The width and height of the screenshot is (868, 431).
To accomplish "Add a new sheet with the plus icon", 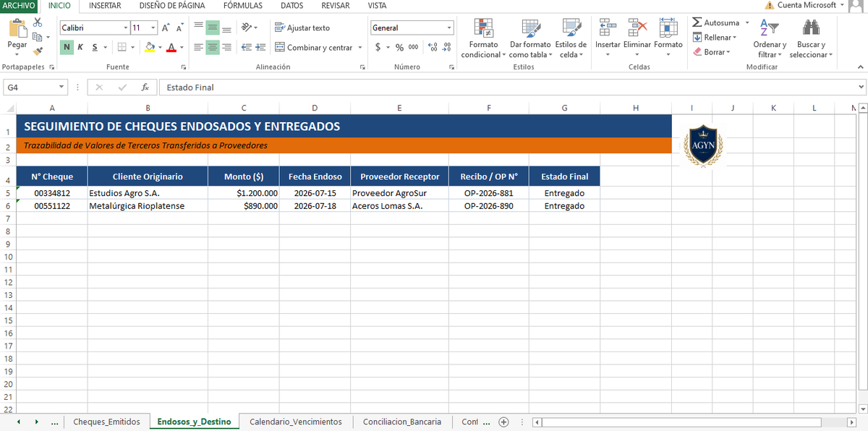I will click(x=504, y=422).
